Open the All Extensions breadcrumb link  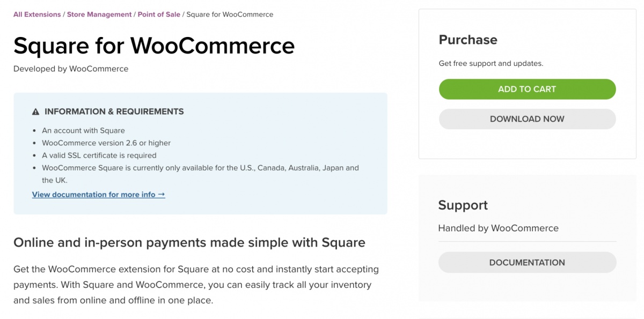tap(37, 14)
